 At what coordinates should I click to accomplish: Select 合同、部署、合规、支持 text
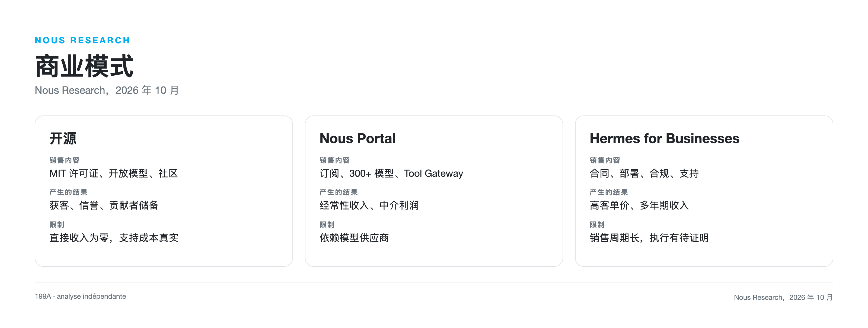tap(644, 173)
